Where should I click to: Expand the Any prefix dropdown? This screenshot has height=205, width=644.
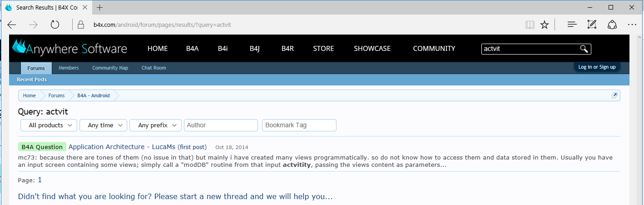point(155,125)
